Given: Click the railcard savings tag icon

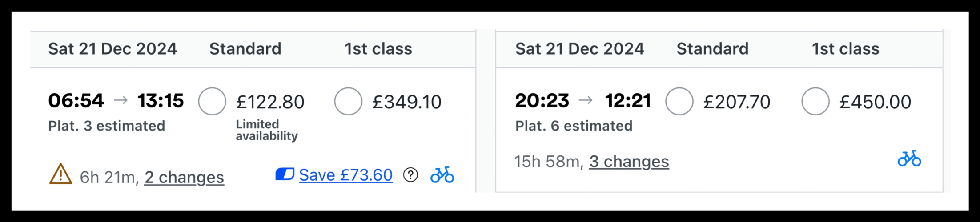Looking at the screenshot, I should [x=285, y=174].
